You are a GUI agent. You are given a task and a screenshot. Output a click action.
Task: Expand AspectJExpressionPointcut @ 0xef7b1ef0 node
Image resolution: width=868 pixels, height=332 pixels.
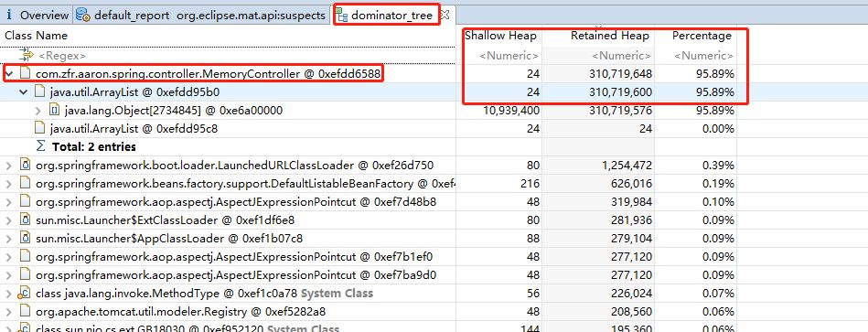point(9,257)
